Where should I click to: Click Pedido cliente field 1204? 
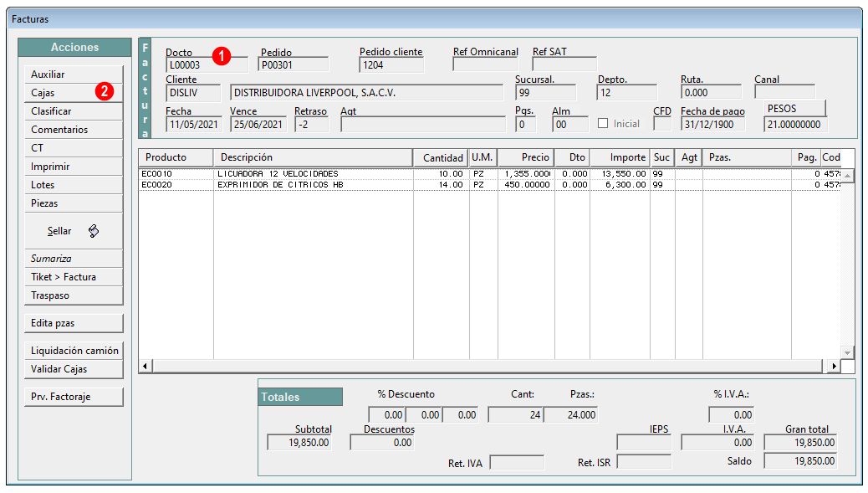click(x=391, y=64)
